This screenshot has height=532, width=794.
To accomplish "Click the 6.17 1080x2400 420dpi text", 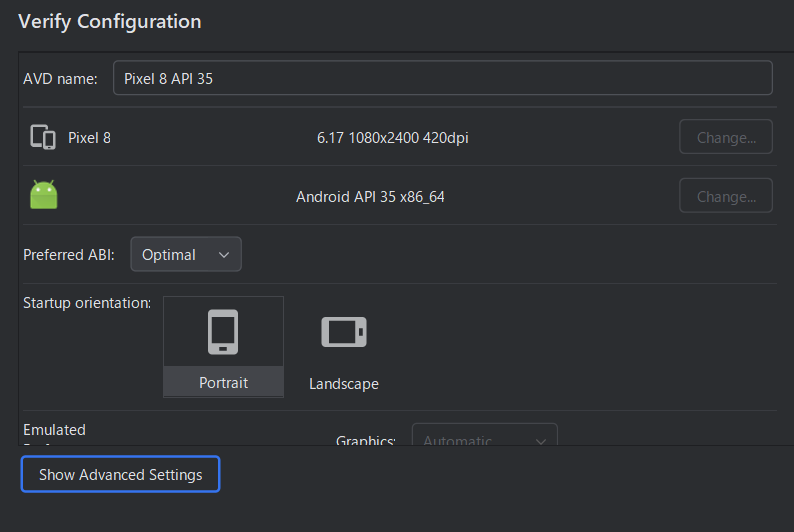I will [x=392, y=138].
